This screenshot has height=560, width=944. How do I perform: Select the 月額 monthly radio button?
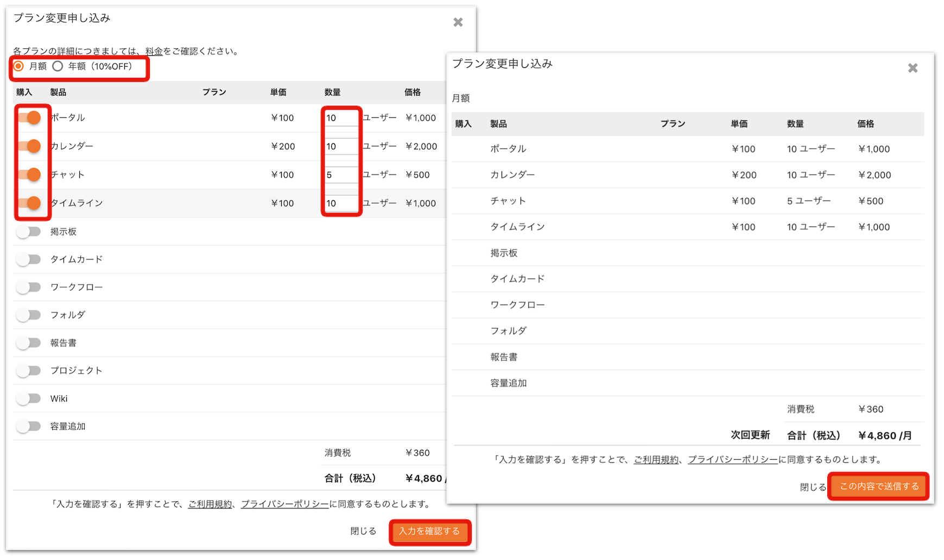tap(19, 66)
